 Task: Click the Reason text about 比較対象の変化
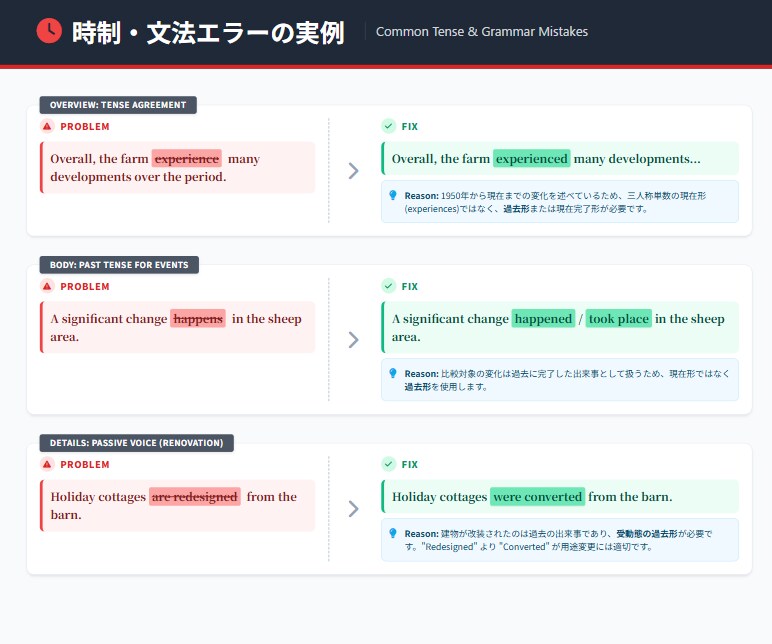tap(567, 380)
